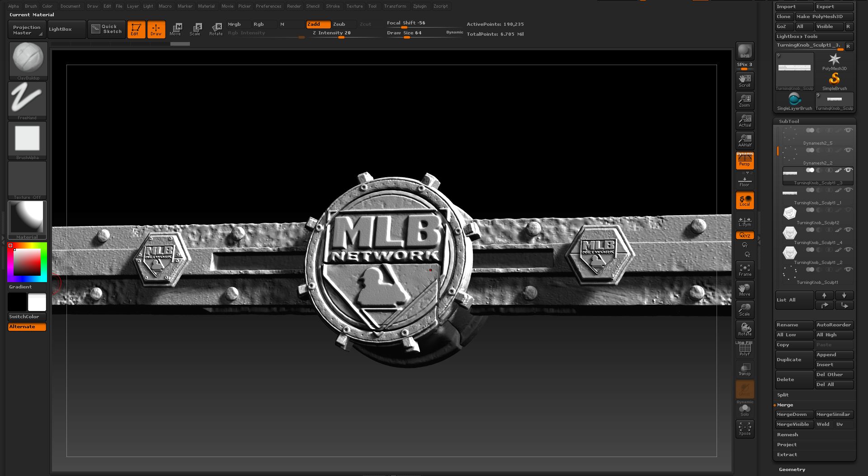Click the Make PolyMesh3D button

click(824, 17)
